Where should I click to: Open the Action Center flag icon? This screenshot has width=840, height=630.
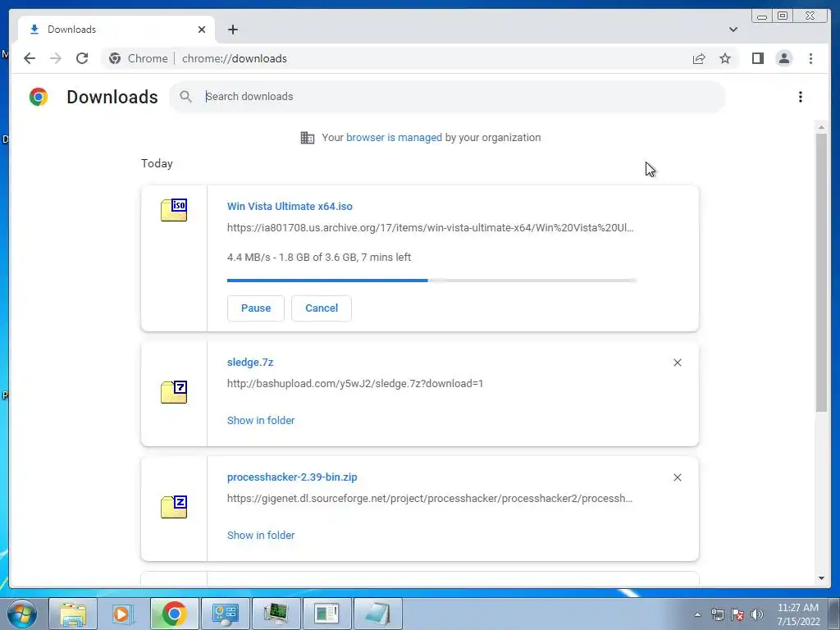[737, 614]
